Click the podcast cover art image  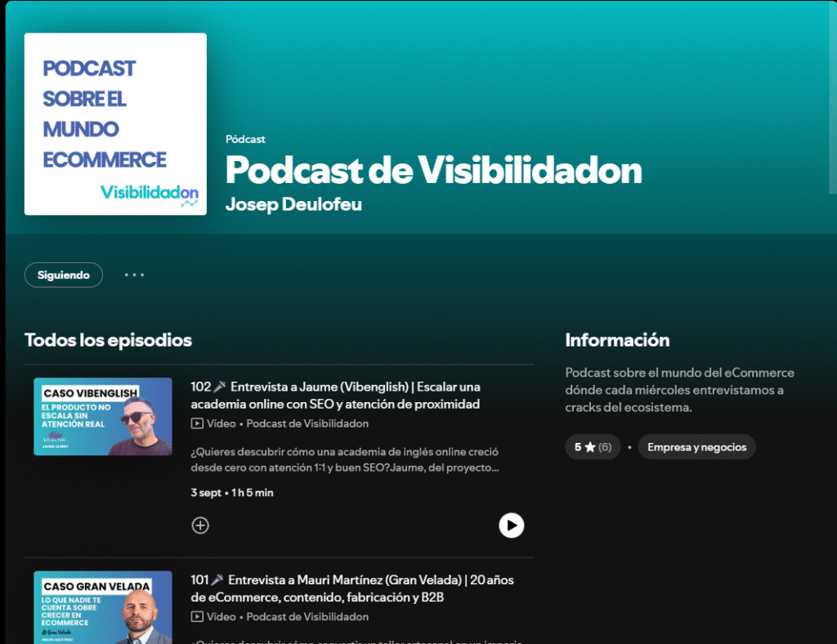(x=115, y=124)
